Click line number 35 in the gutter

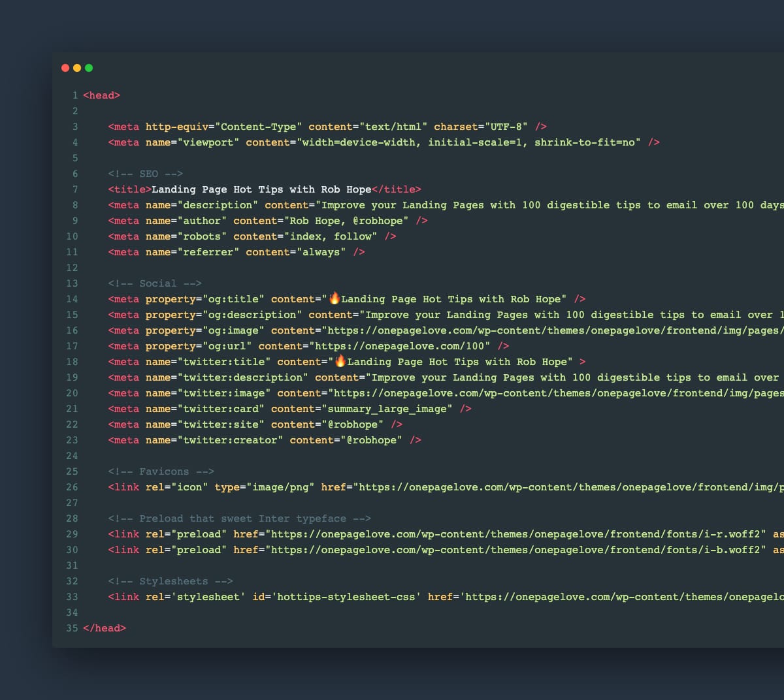tap(72, 628)
